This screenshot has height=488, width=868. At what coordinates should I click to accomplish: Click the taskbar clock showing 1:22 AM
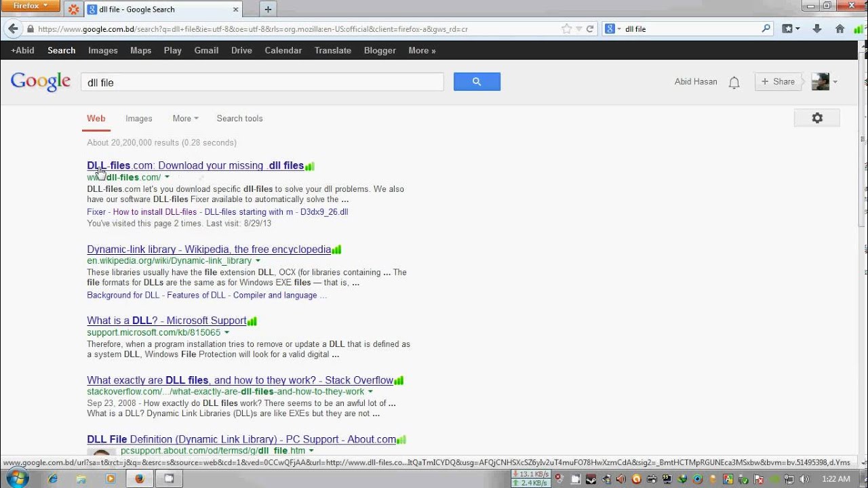835,479
